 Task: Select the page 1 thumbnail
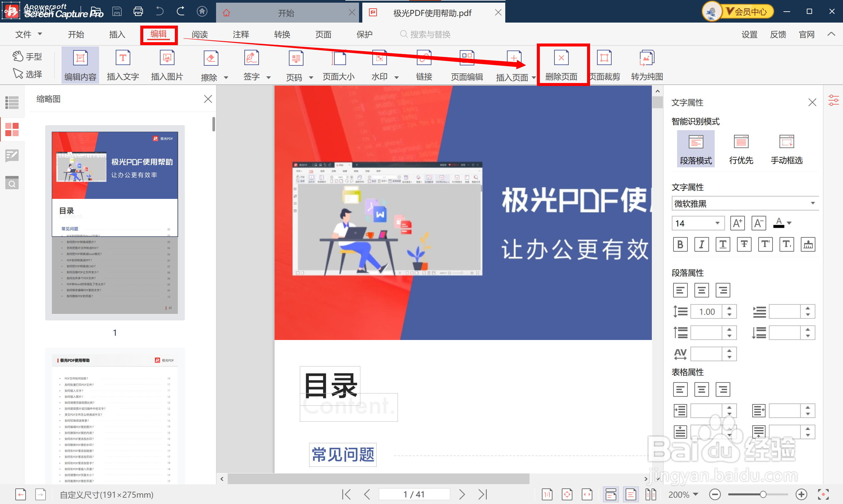point(115,222)
